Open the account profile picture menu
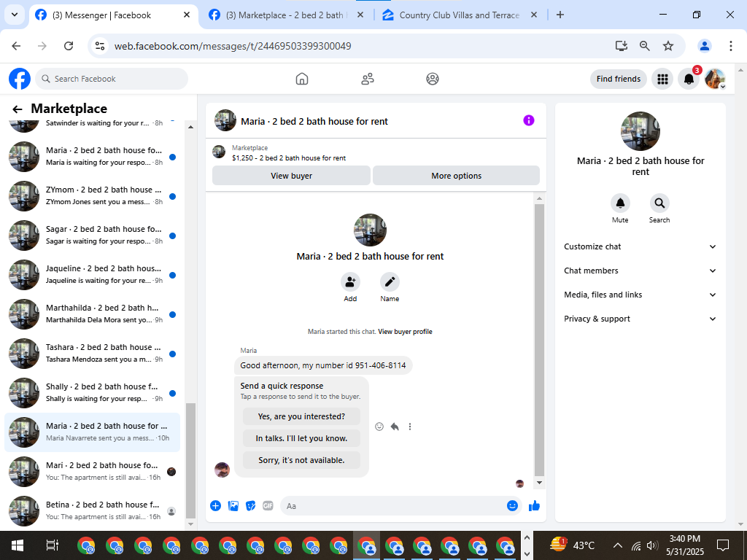Screen dimensions: 747x560 point(715,79)
